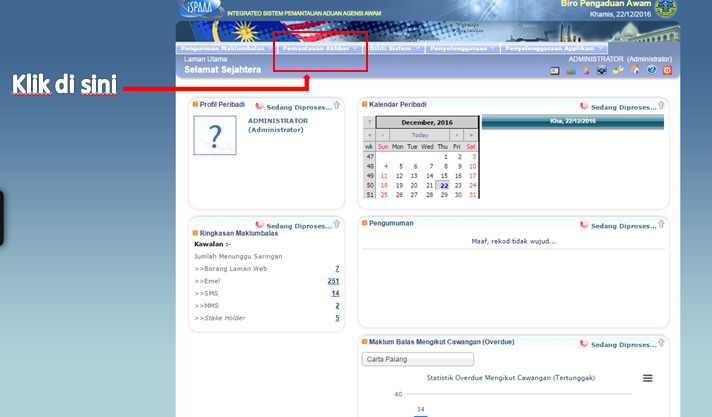
Task: Open the SMS count 14 link
Action: [335, 293]
